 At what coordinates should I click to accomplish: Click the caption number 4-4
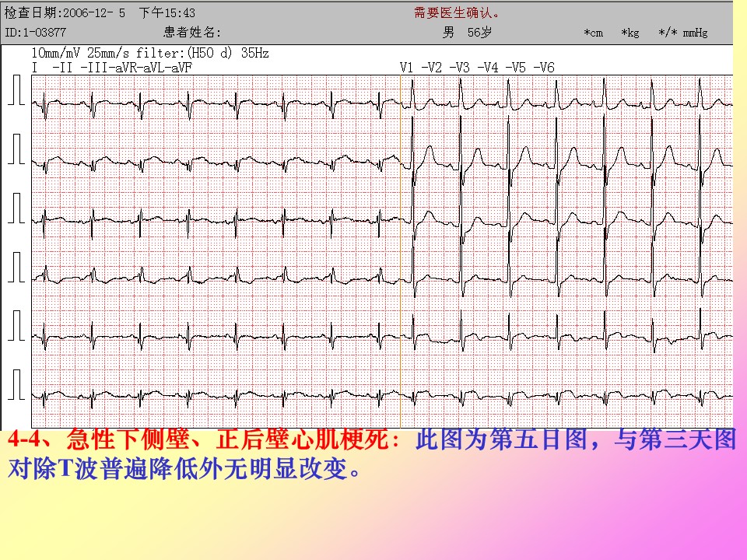click(x=23, y=439)
